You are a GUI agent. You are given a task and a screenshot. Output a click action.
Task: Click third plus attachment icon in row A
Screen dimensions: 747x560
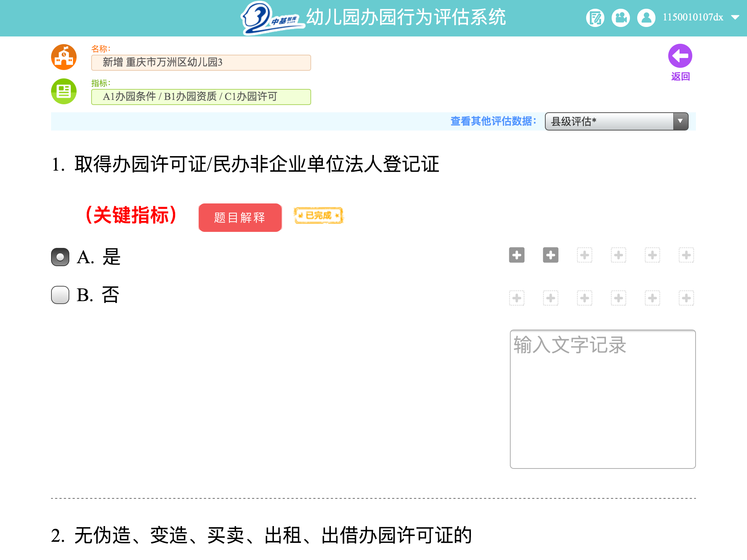(585, 255)
